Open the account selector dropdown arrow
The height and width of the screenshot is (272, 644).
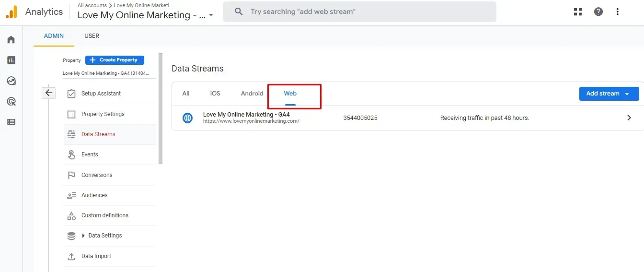click(x=211, y=15)
